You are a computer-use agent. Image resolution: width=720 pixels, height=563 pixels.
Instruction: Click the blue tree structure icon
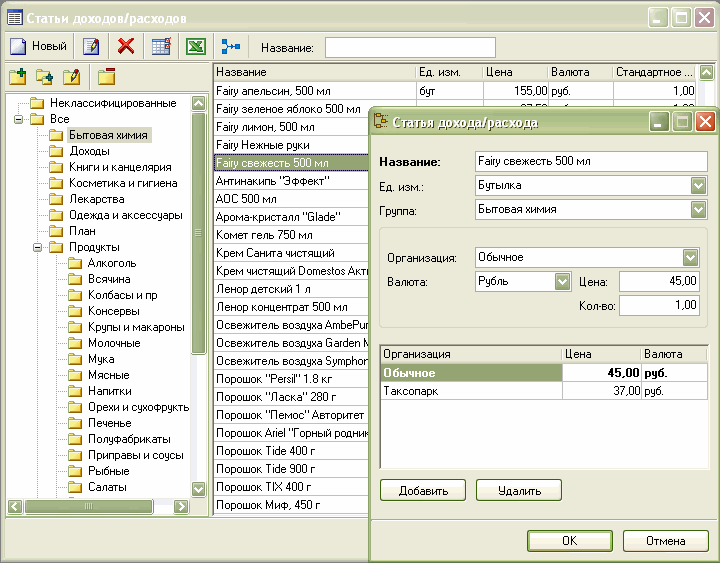tap(231, 46)
